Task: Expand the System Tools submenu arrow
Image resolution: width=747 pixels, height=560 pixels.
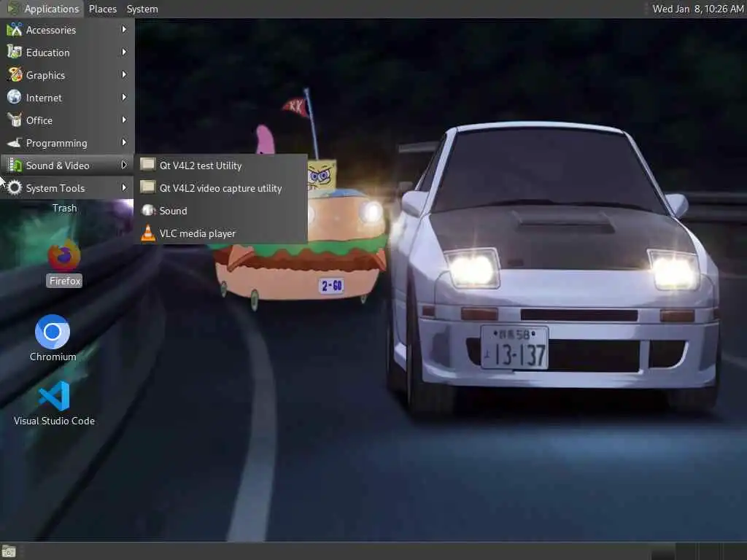Action: [x=124, y=187]
